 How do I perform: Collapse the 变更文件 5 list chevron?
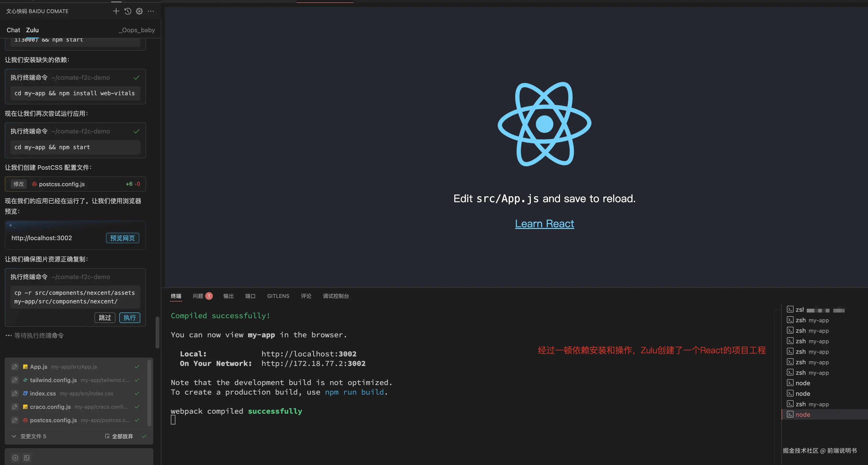(x=14, y=436)
